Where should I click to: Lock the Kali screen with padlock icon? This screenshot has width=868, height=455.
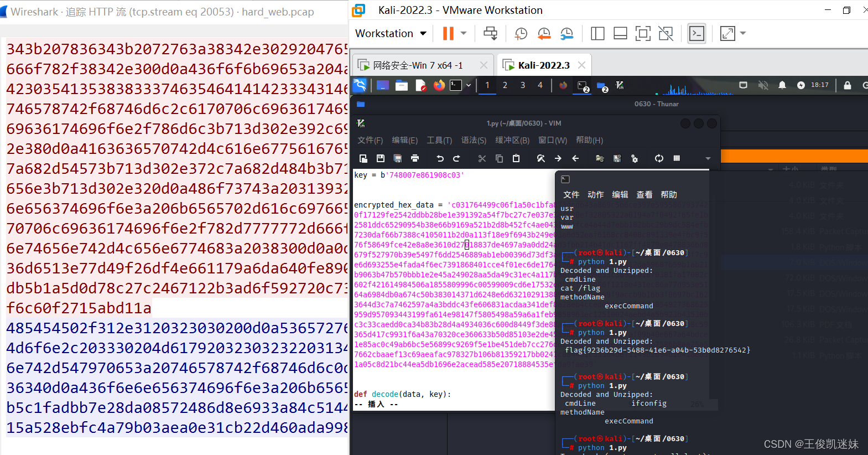coord(847,85)
